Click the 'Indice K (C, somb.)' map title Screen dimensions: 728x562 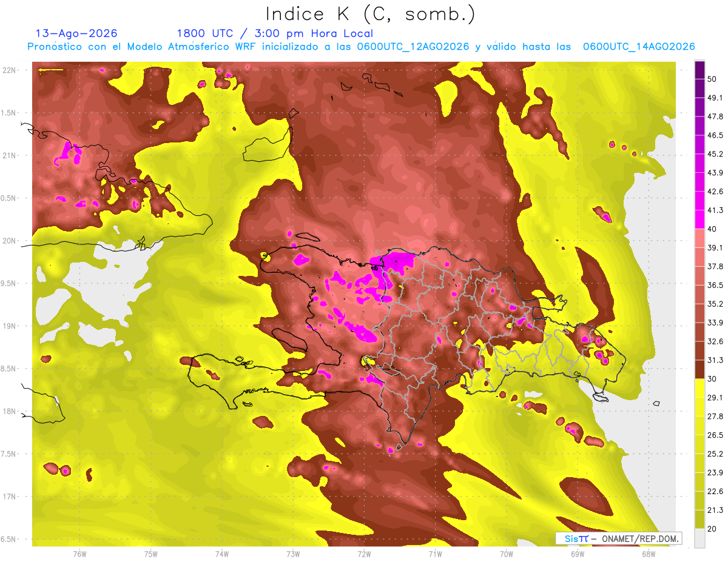[x=370, y=15]
